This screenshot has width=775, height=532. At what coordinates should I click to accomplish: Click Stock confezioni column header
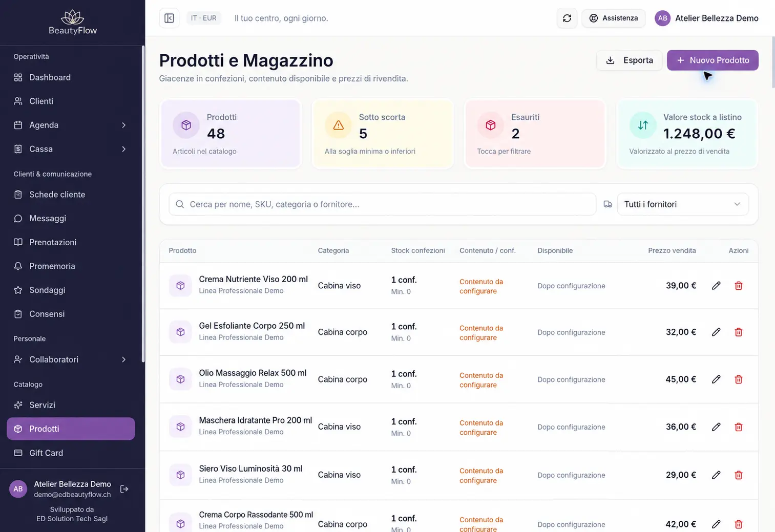coord(417,250)
